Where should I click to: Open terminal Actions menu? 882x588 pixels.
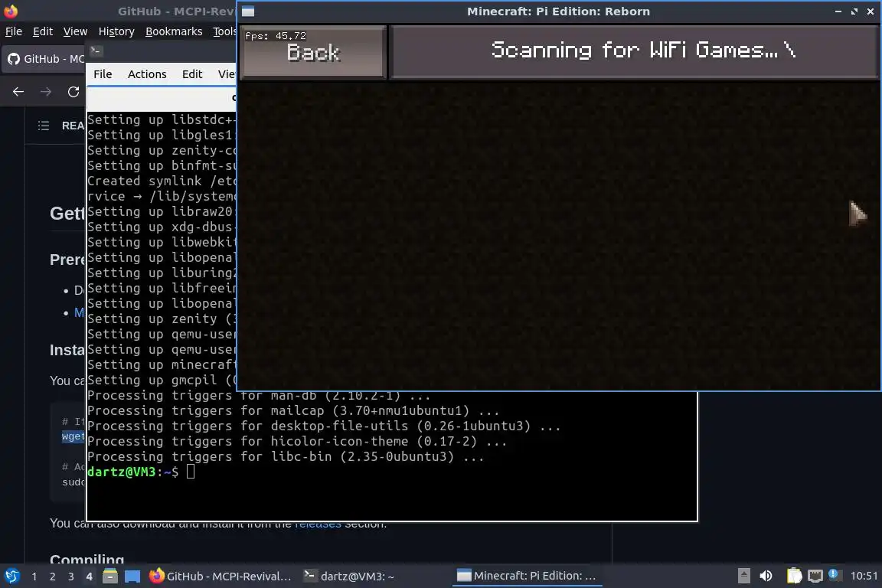click(x=147, y=74)
